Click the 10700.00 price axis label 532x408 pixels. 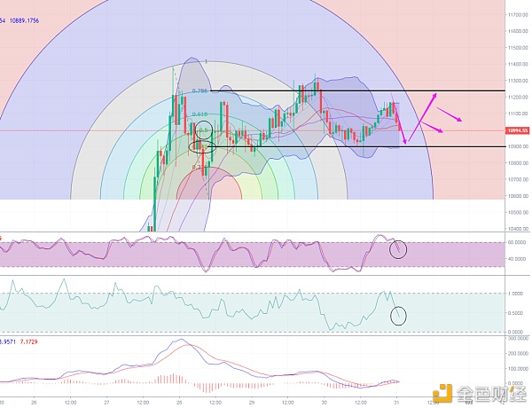518,179
